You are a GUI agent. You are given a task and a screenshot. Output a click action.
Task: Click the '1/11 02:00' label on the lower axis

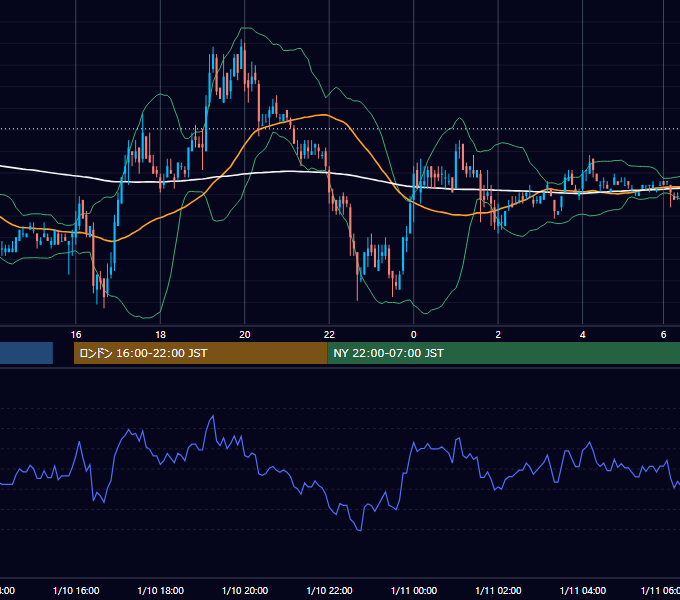[498, 591]
